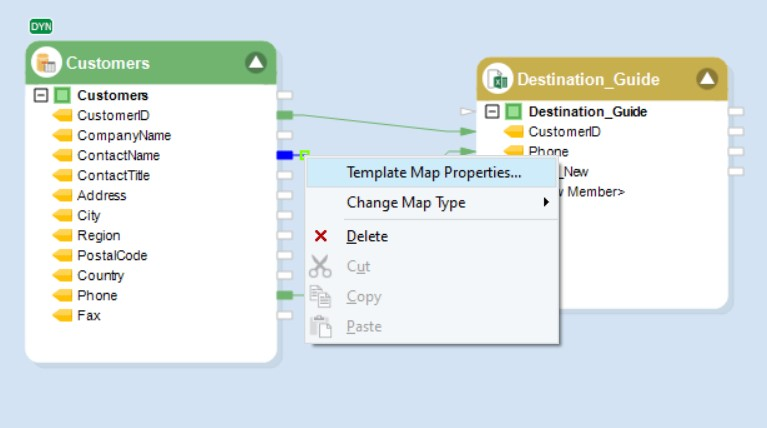
Task: Click the green DYN badge
Action: tap(42, 26)
